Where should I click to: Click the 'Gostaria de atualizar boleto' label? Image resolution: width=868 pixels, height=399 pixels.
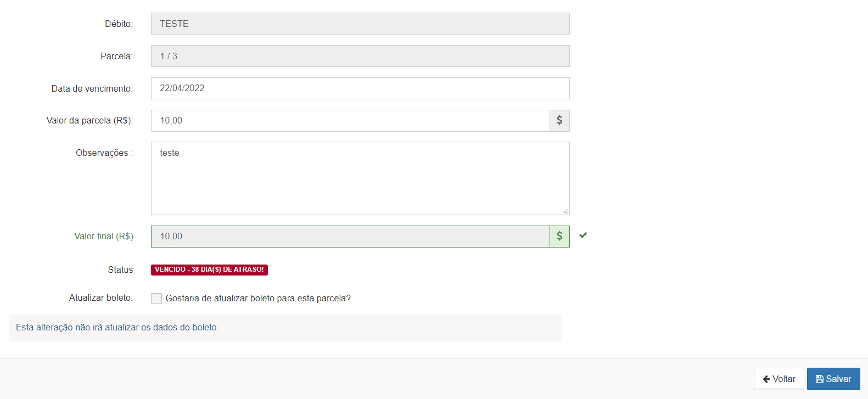[258, 298]
